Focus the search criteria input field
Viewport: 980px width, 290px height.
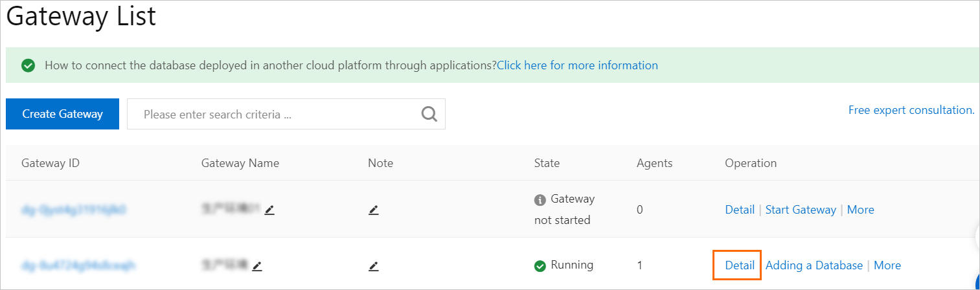(272, 114)
